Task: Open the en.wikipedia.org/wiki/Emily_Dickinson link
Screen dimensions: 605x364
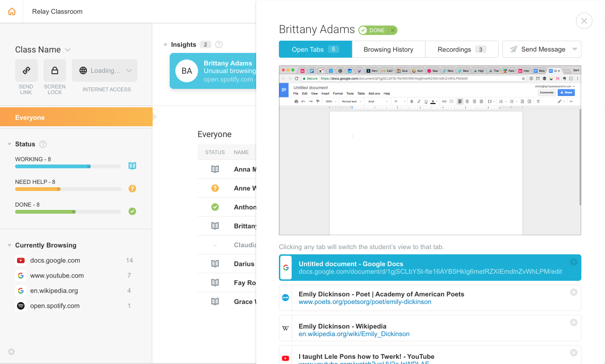Action: click(354, 334)
